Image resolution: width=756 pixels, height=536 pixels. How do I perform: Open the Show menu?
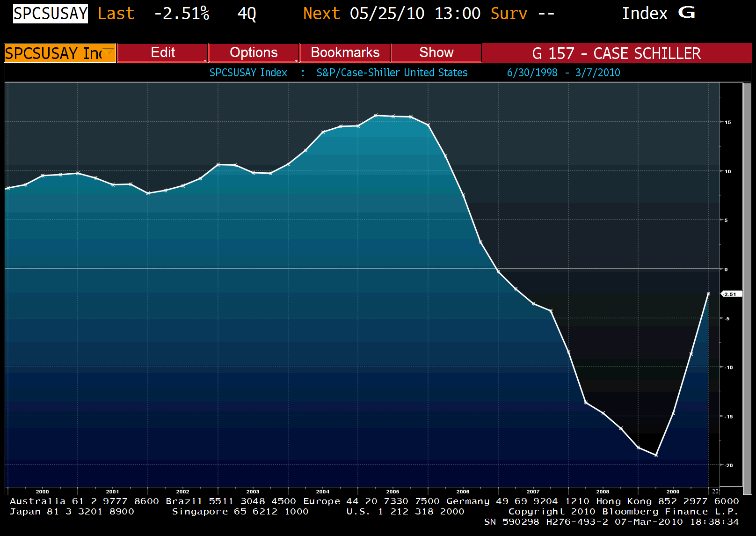point(436,52)
